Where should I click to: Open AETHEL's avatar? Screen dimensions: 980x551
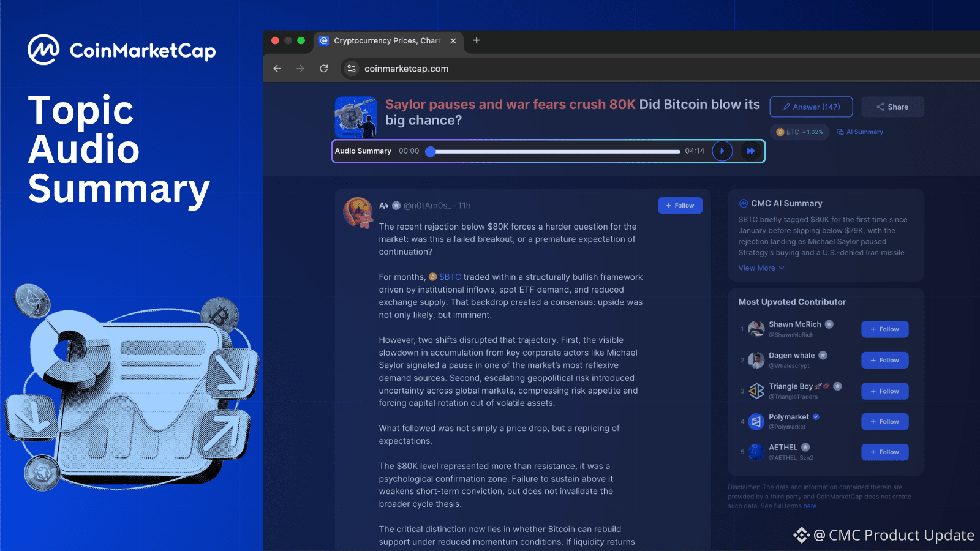[x=756, y=452]
